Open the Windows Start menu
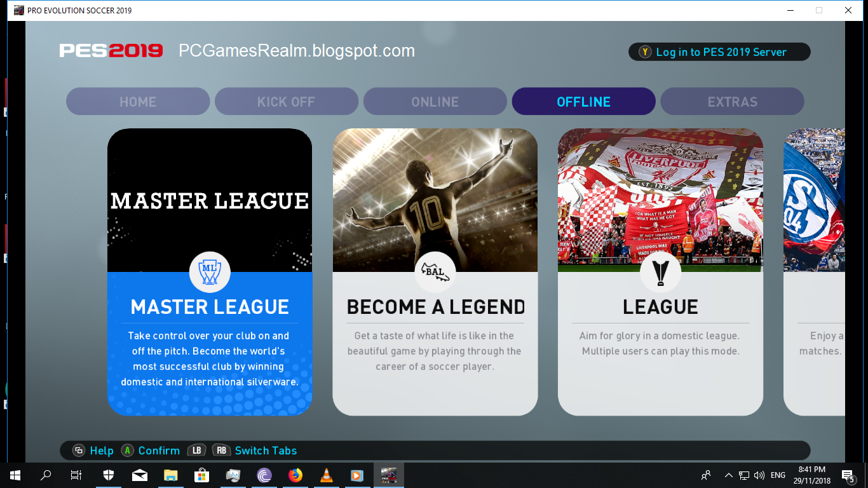The height and width of the screenshot is (488, 868). 15,475
